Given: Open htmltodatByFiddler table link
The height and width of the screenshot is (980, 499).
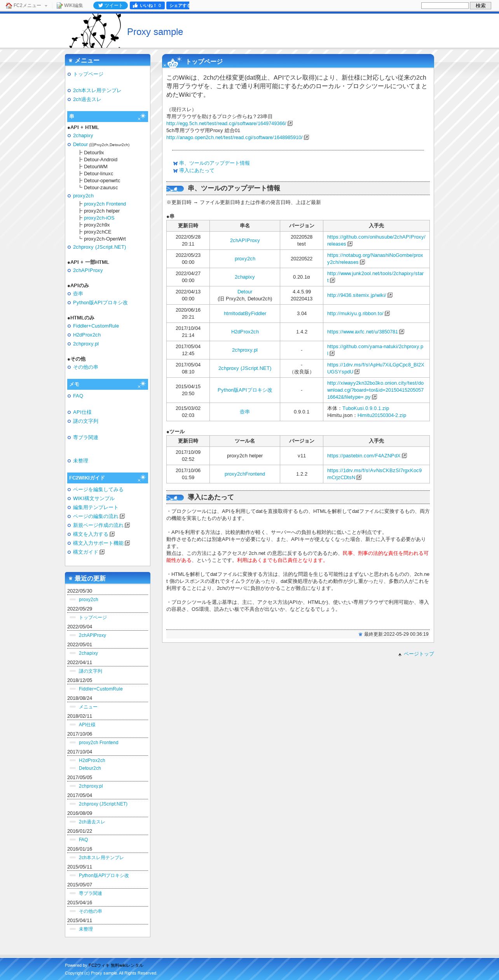Looking at the screenshot, I should (x=245, y=314).
